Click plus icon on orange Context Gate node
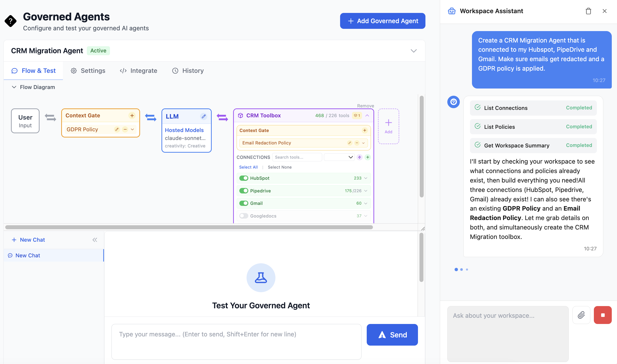Viewport: 617px width, 364px height. 132,116
